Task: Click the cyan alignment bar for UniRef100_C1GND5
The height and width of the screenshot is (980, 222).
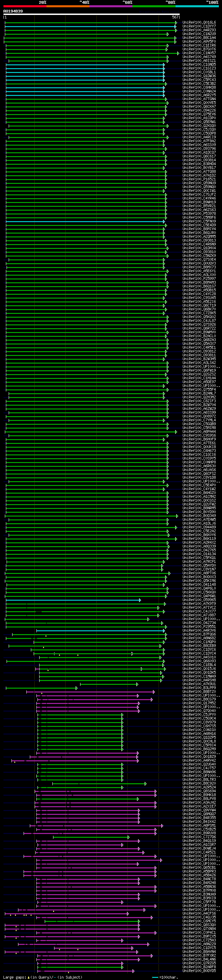Action: point(85,65)
